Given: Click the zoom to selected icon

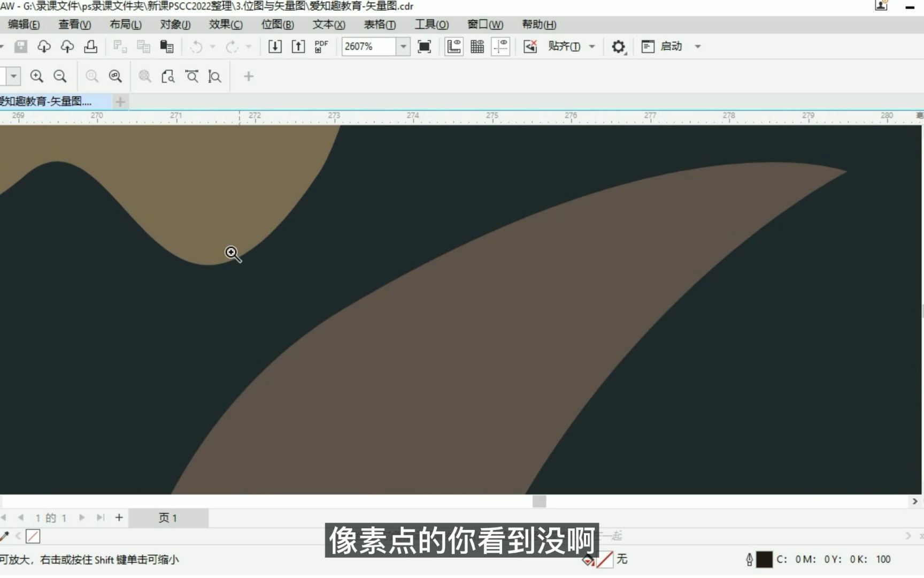Looking at the screenshot, I should pyautogui.click(x=92, y=76).
